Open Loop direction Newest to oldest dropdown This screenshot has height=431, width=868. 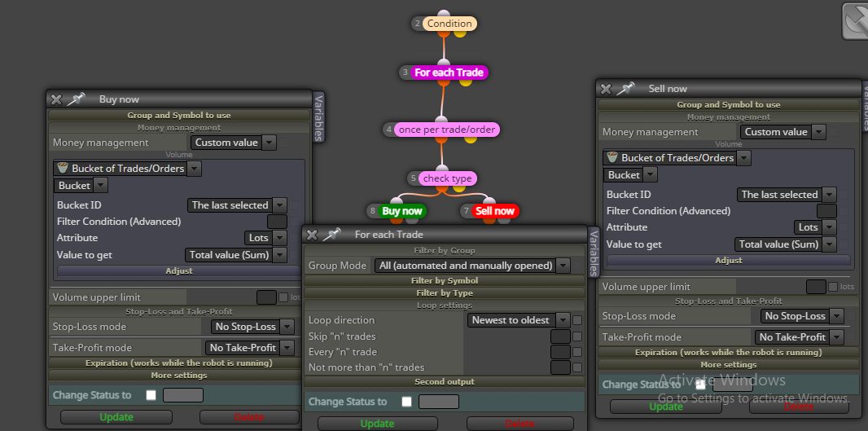(519, 320)
